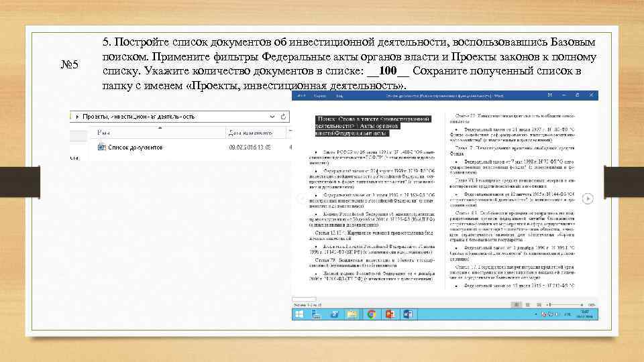Click the 09.02.2016 date entry
The height and width of the screenshot is (362, 644).
click(250, 147)
